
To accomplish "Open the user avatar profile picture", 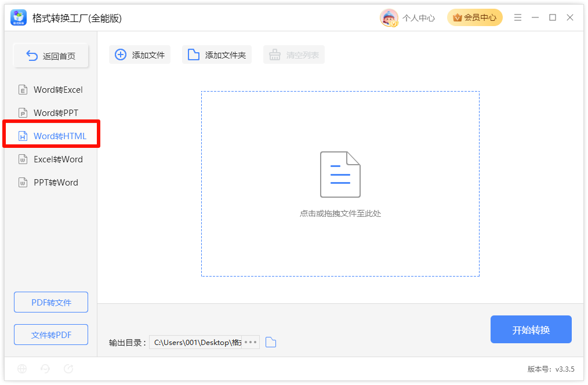I will click(x=389, y=17).
